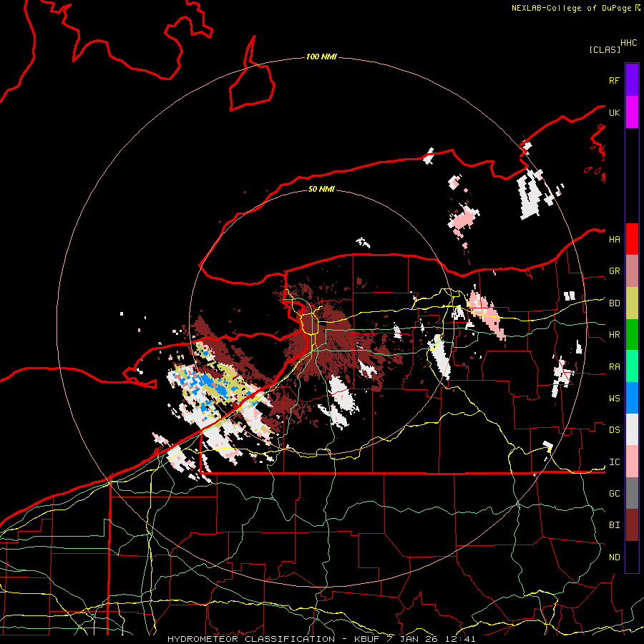Image resolution: width=644 pixels, height=644 pixels.
Task: Click the 100 NMI range ring label
Action: coord(321,57)
